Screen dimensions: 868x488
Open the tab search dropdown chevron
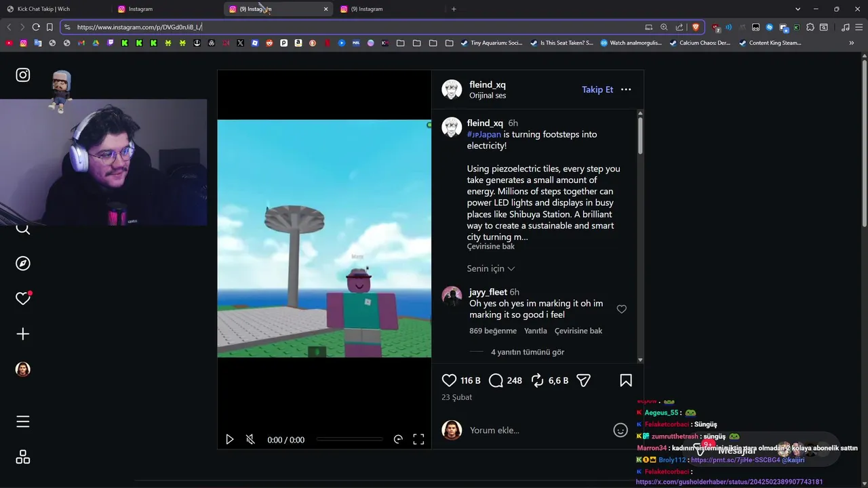click(797, 9)
